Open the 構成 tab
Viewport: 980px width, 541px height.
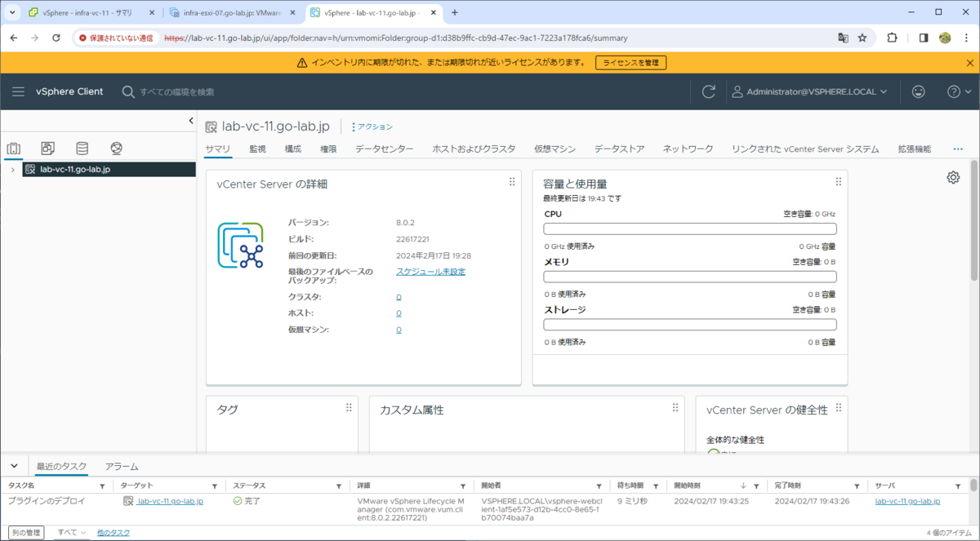coord(293,149)
